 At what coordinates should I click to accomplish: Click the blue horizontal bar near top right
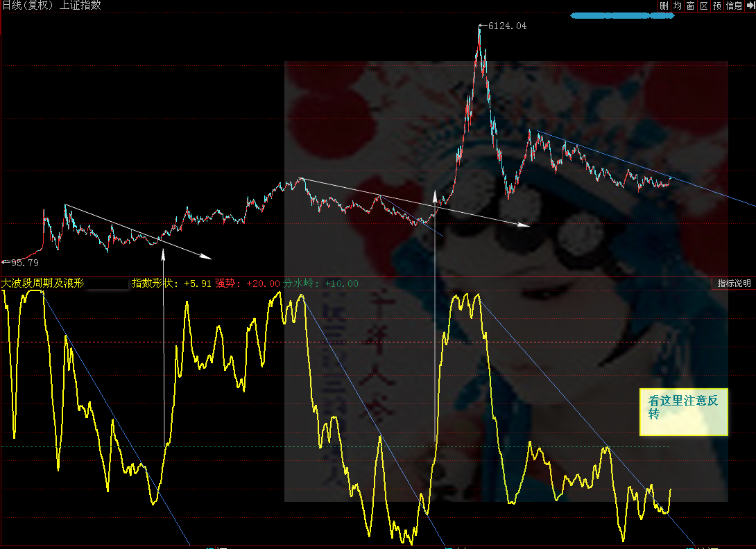(x=622, y=15)
